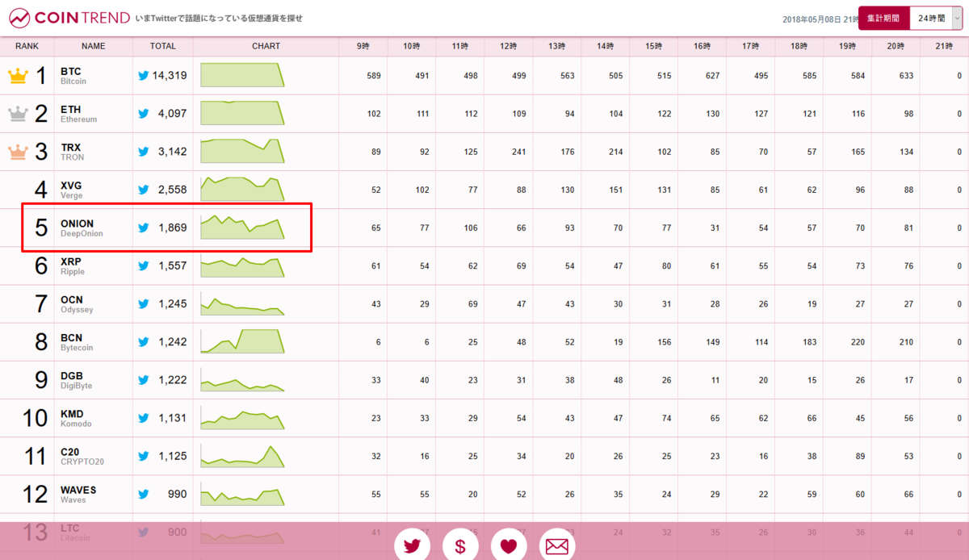969x560 pixels.
Task: Click the Twitter icon in the XVG row
Action: coord(144,190)
